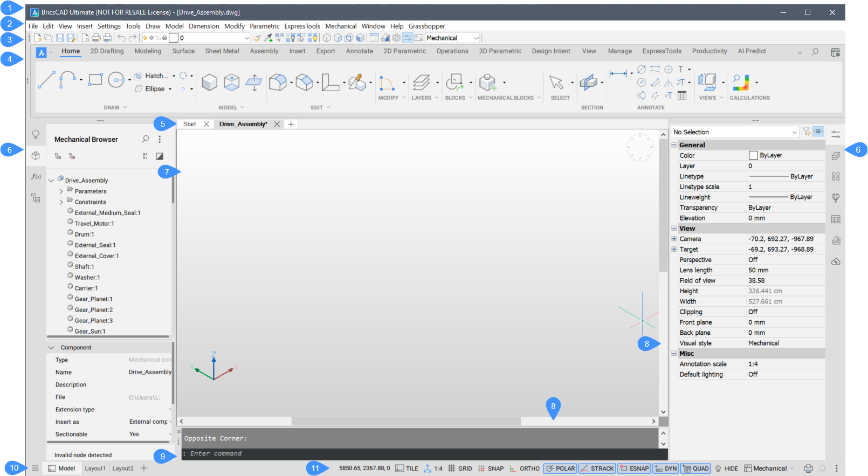Collapse the General properties section

pos(674,145)
